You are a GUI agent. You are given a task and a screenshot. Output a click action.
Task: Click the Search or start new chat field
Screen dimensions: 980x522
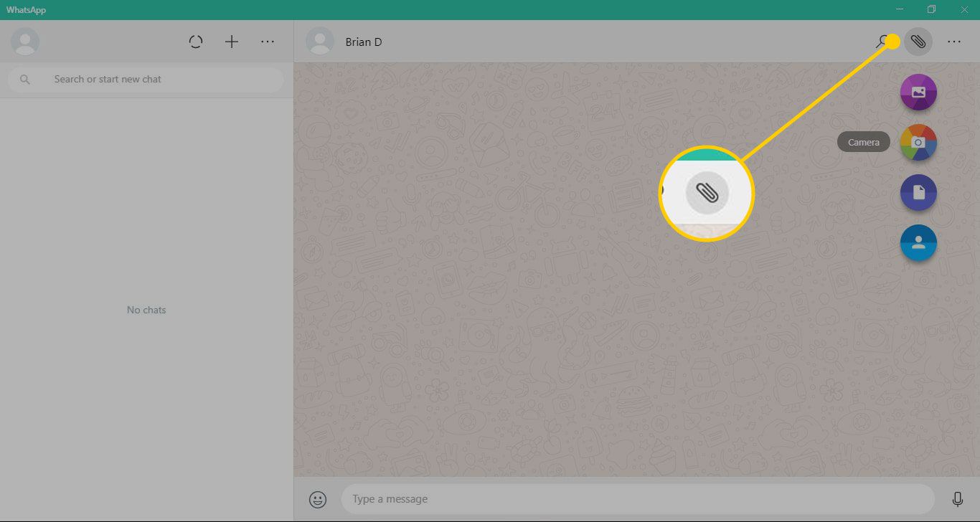pos(158,80)
